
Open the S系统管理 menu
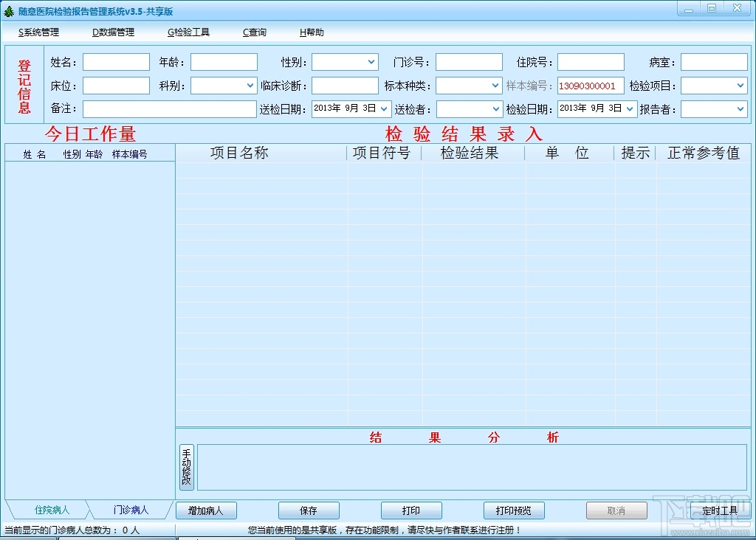point(38,32)
